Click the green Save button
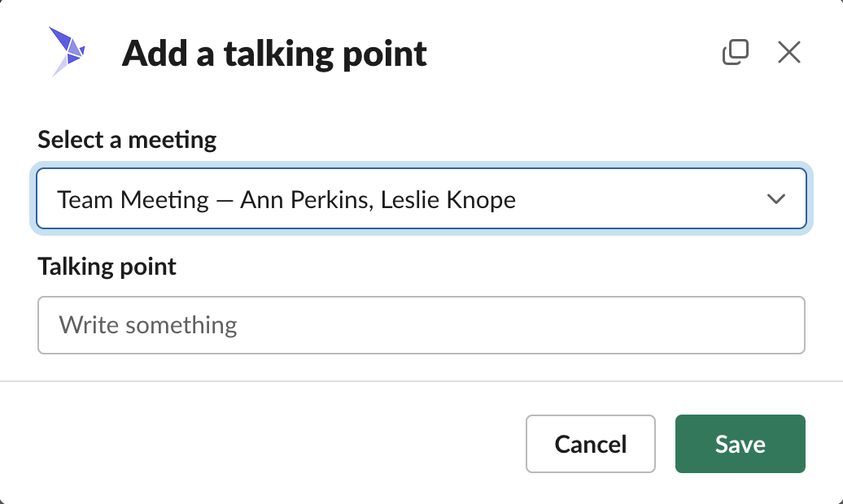 [740, 444]
